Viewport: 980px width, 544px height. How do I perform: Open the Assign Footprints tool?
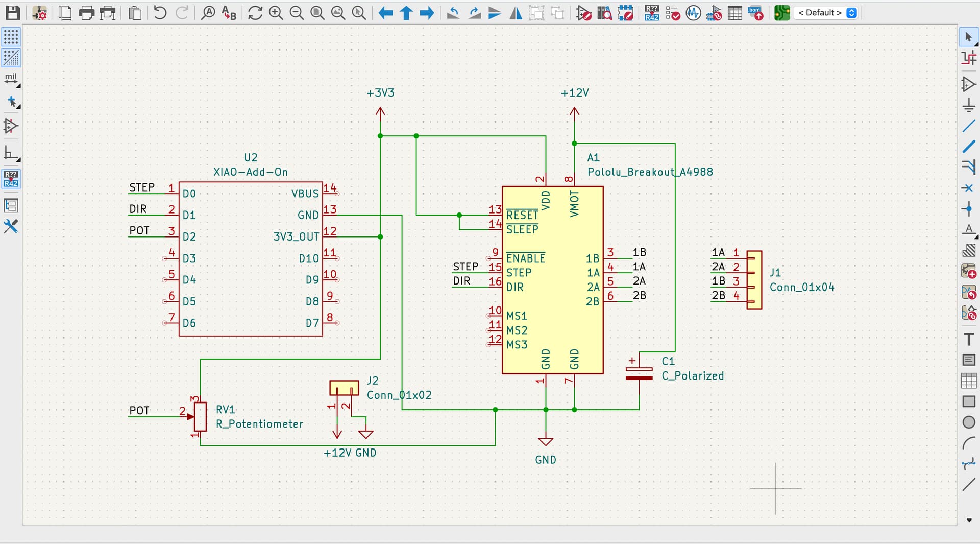(x=714, y=13)
